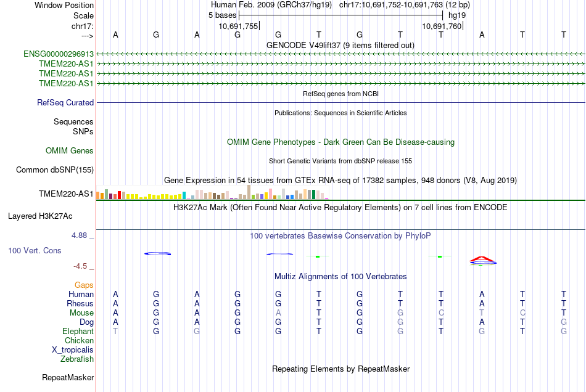Screen dimensions: 586x392
Task: Click the TMEM220-AS1 label beside the GTEx bars
Action: click(x=66, y=194)
